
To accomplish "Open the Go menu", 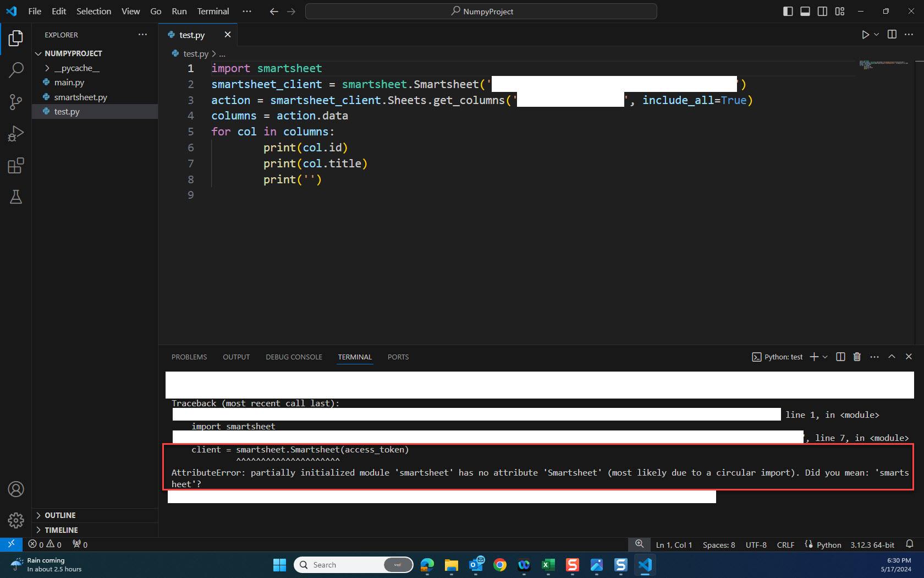I will coord(156,11).
